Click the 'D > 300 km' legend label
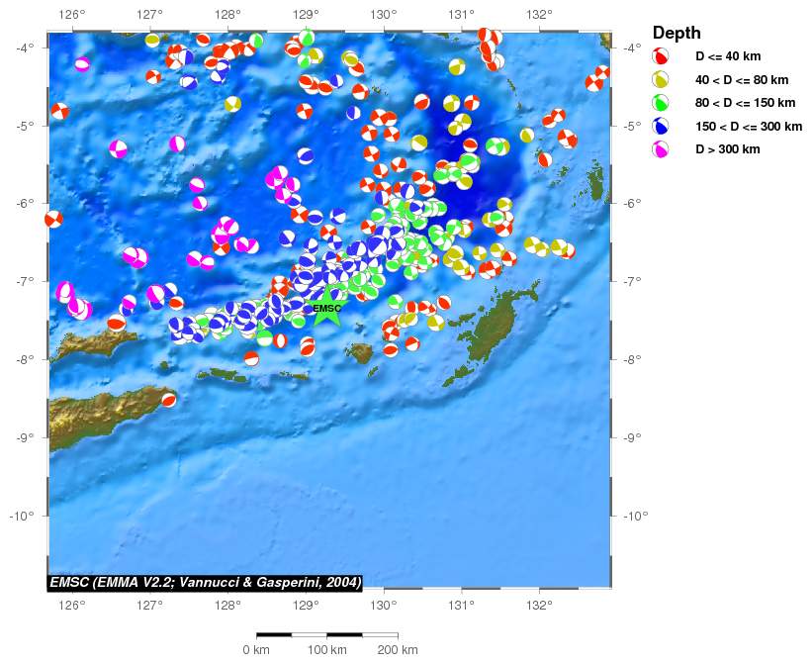The width and height of the screenshot is (812, 664). tap(728, 149)
